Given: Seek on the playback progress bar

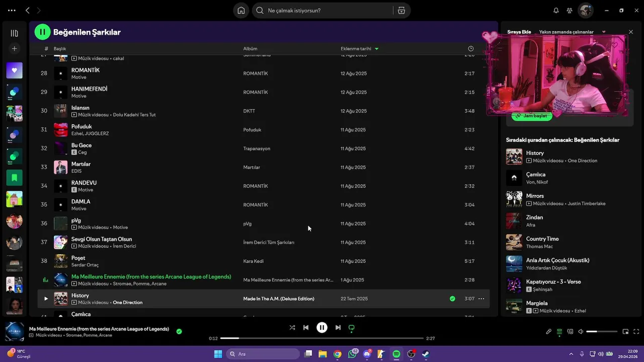Looking at the screenshot, I should [322, 338].
